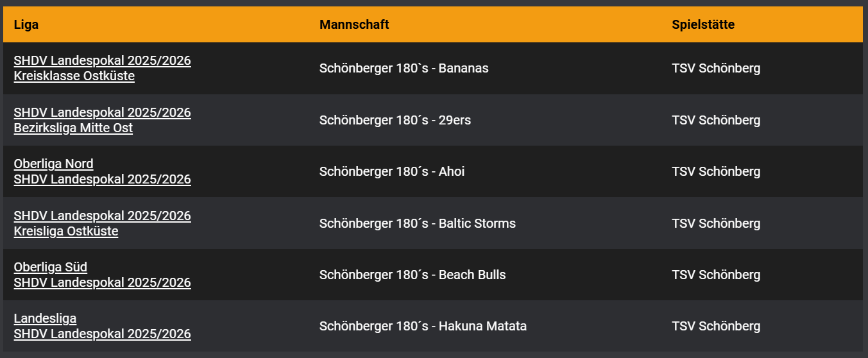Click SHDV Landespokal link in Ahoi row
The image size is (868, 358).
(x=102, y=179)
